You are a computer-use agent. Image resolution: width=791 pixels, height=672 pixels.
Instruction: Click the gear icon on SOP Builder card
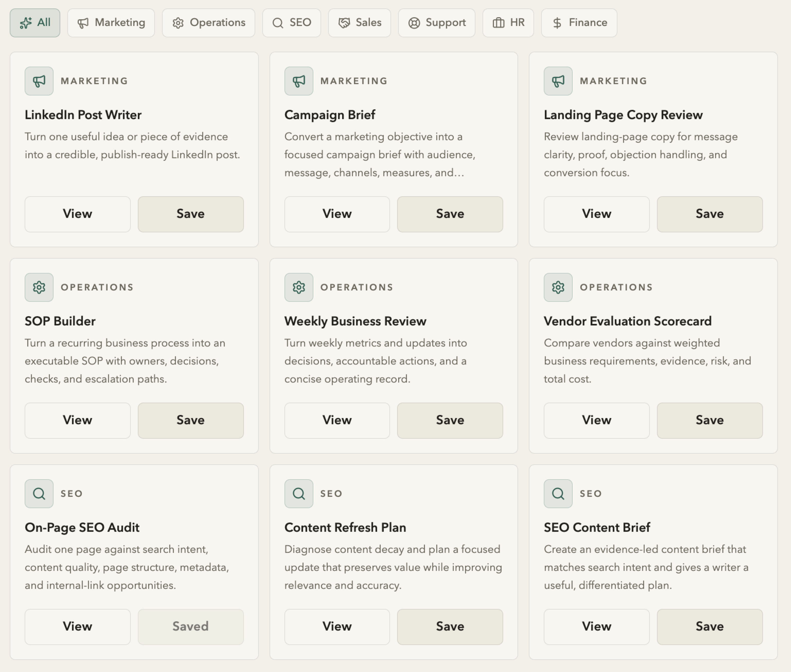pyautogui.click(x=39, y=287)
